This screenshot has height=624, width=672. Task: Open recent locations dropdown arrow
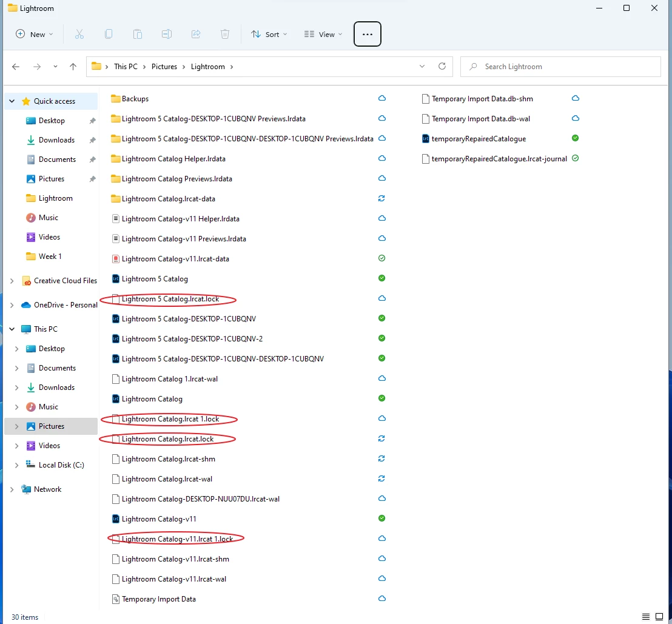55,67
